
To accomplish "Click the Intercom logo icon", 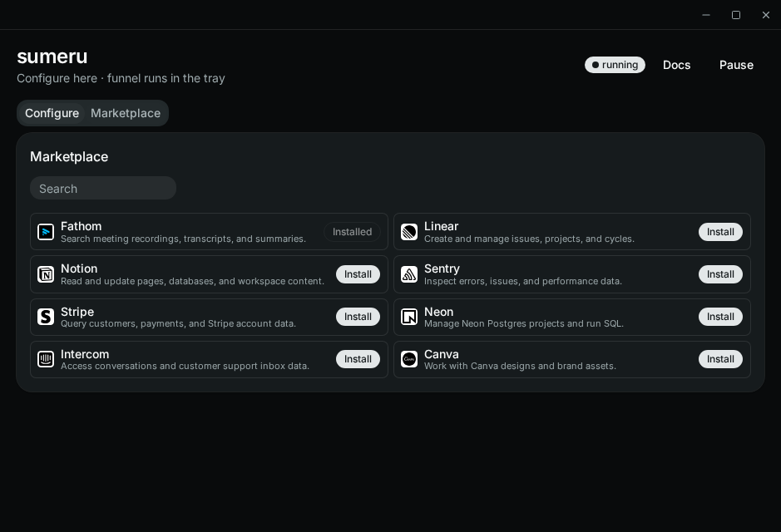I will click(x=46, y=359).
